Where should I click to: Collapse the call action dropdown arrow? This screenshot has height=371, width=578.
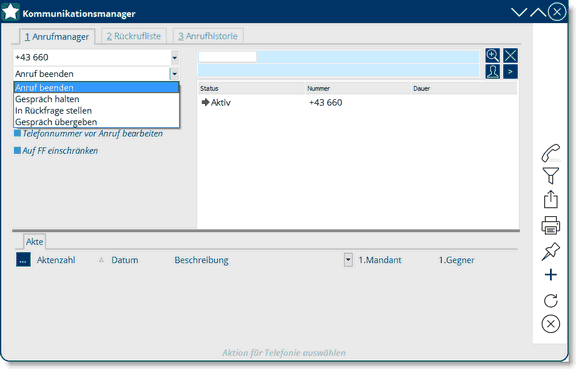click(x=175, y=74)
